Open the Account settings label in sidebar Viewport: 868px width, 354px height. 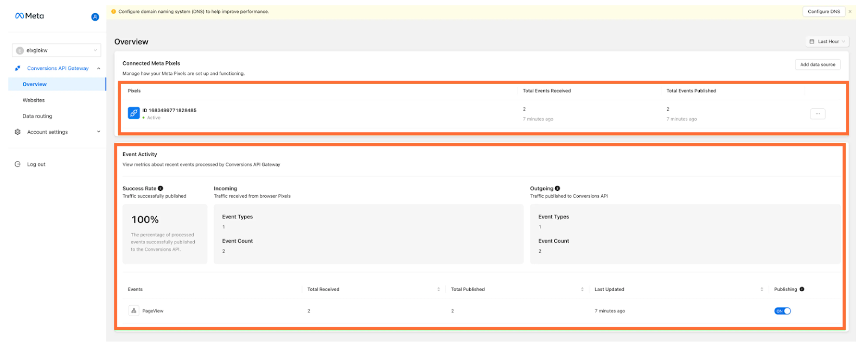click(48, 132)
